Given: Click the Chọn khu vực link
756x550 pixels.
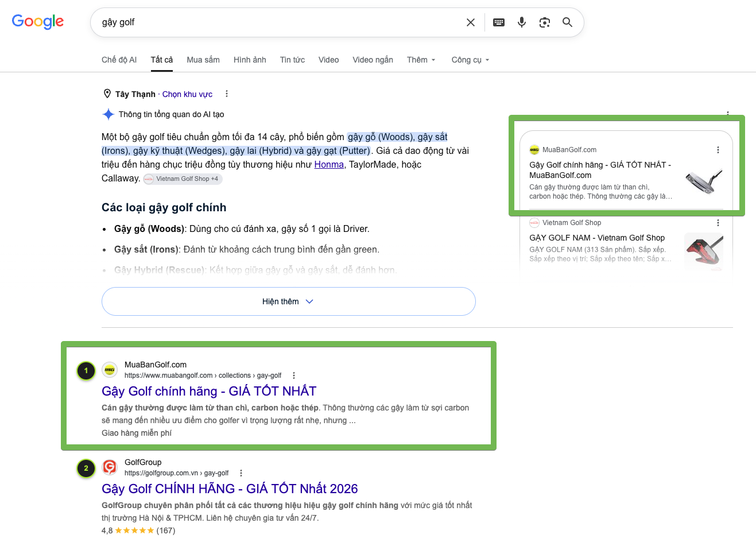Looking at the screenshot, I should click(187, 94).
